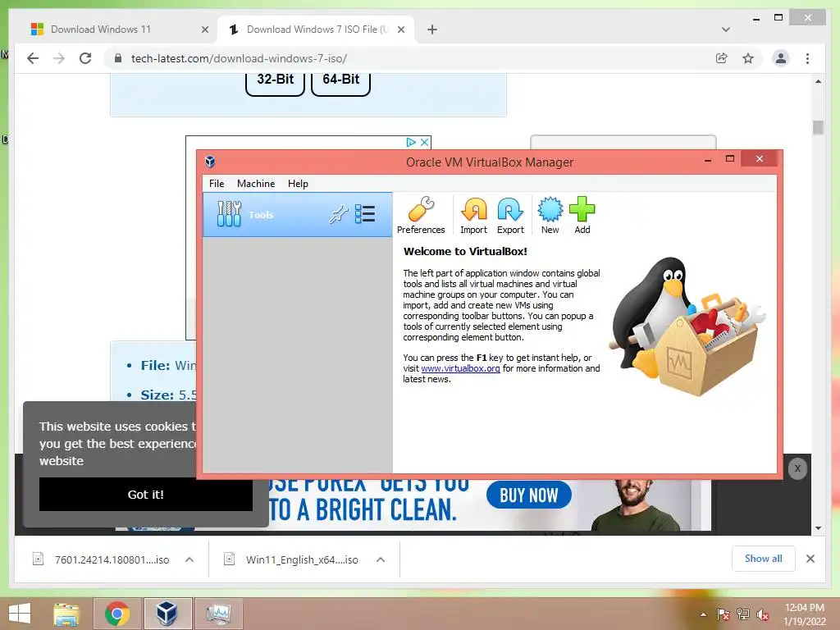Open Chrome three-dot menu
Screen dimensions: 840x630
click(x=807, y=58)
